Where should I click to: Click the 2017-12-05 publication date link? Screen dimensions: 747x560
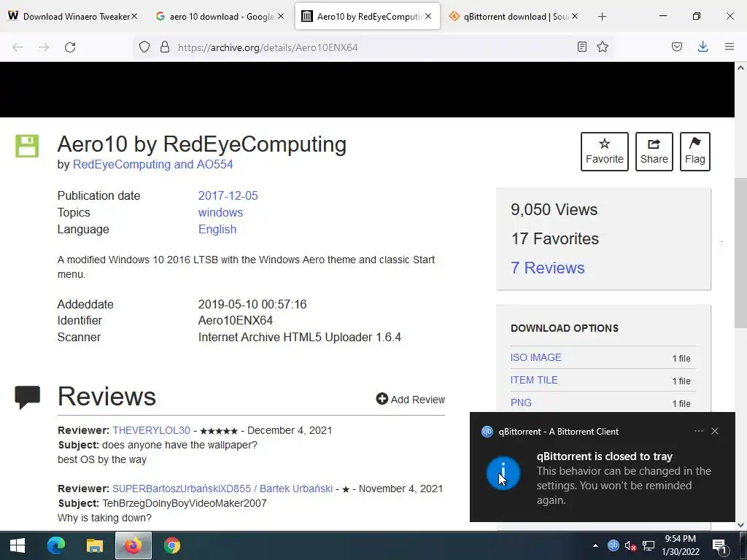click(x=228, y=195)
